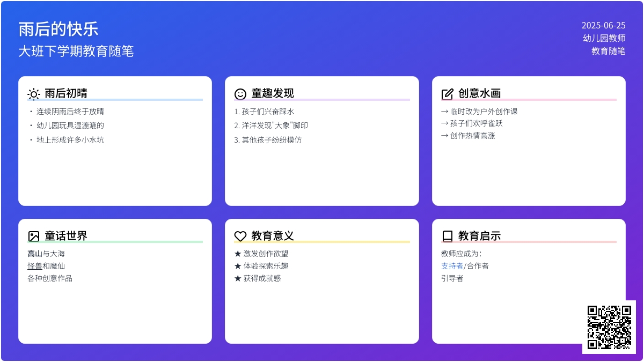Click the edit pencil icon beside 创意水画
644x362 pixels.
(448, 94)
